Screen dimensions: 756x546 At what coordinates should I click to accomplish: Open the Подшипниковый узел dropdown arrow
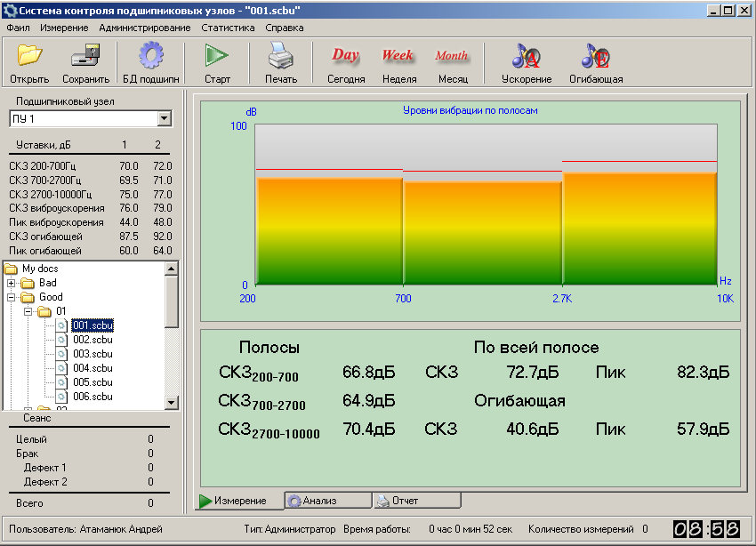pos(164,119)
